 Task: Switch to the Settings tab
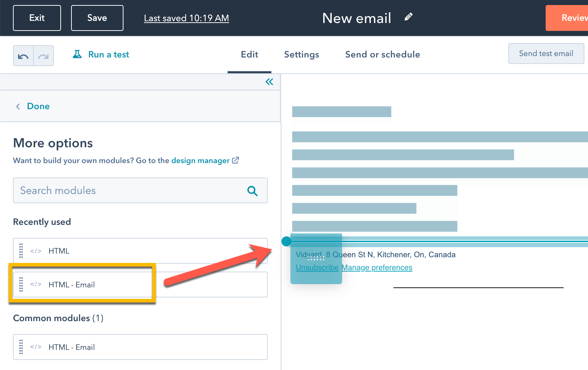(x=301, y=54)
